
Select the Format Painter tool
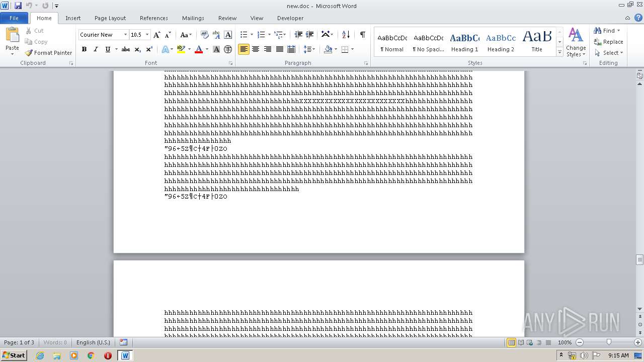coord(49,53)
